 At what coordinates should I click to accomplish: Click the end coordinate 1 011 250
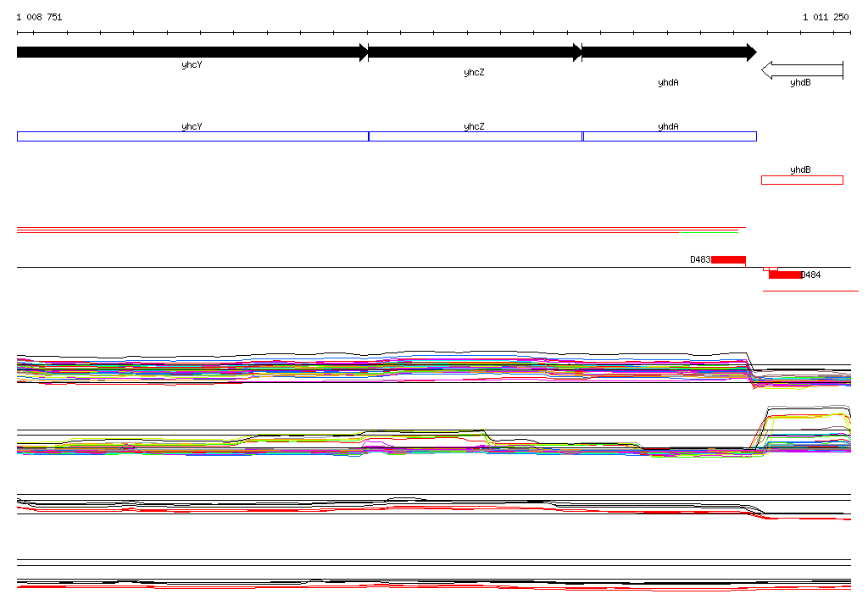[x=826, y=17]
